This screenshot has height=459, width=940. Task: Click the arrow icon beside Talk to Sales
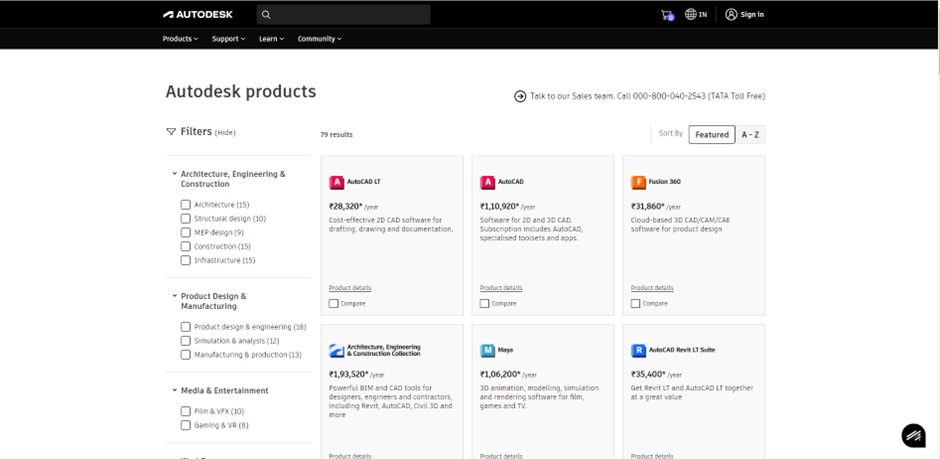pos(520,96)
